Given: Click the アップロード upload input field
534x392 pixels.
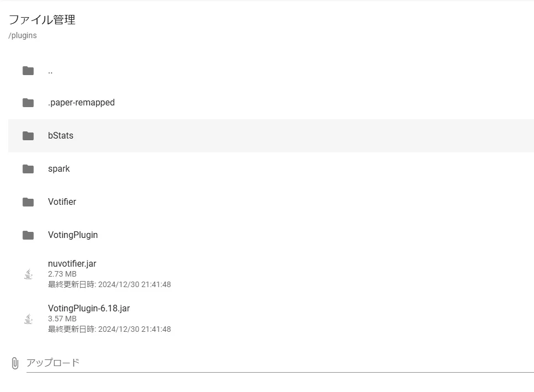Looking at the screenshot, I should click(x=276, y=363).
